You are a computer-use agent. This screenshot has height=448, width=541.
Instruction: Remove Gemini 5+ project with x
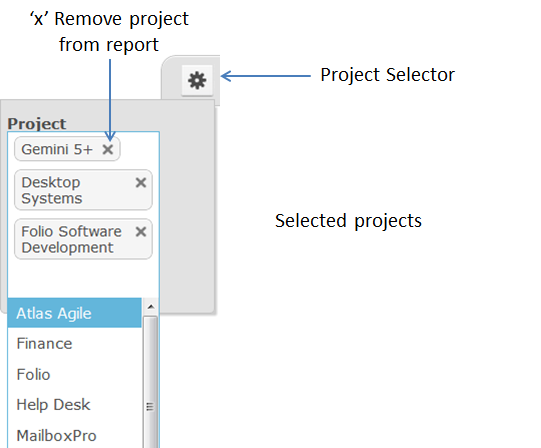[x=108, y=149]
